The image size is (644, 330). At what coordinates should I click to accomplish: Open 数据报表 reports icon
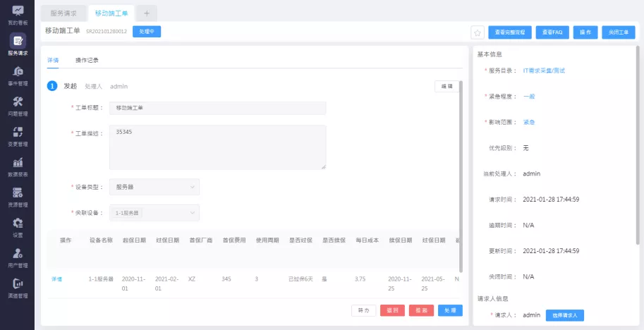pos(17,166)
